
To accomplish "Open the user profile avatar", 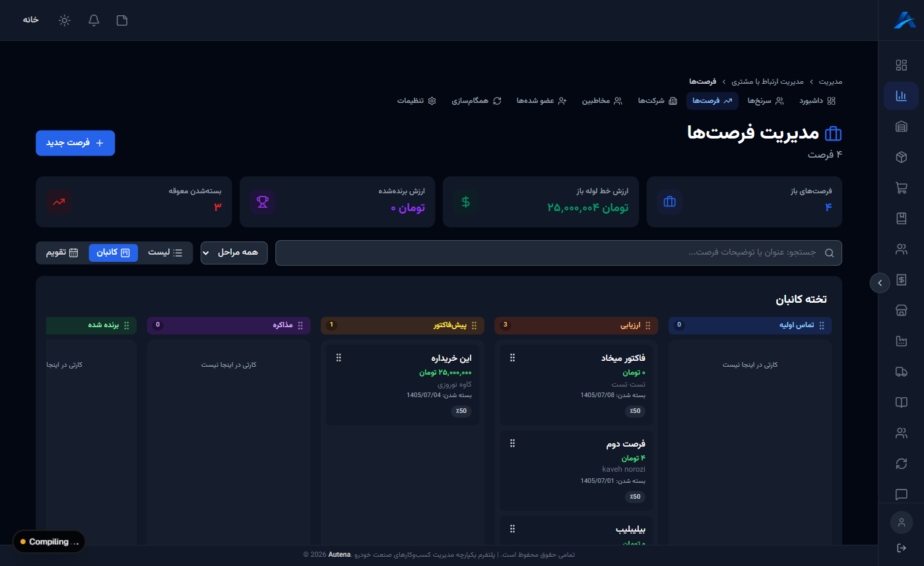I will point(901,522).
